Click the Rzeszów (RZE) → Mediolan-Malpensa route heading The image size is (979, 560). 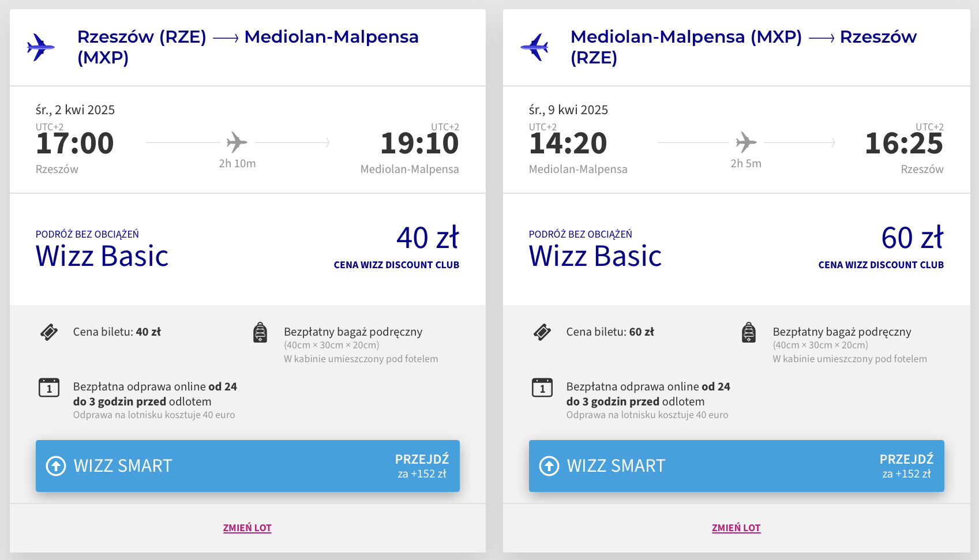[x=247, y=47]
